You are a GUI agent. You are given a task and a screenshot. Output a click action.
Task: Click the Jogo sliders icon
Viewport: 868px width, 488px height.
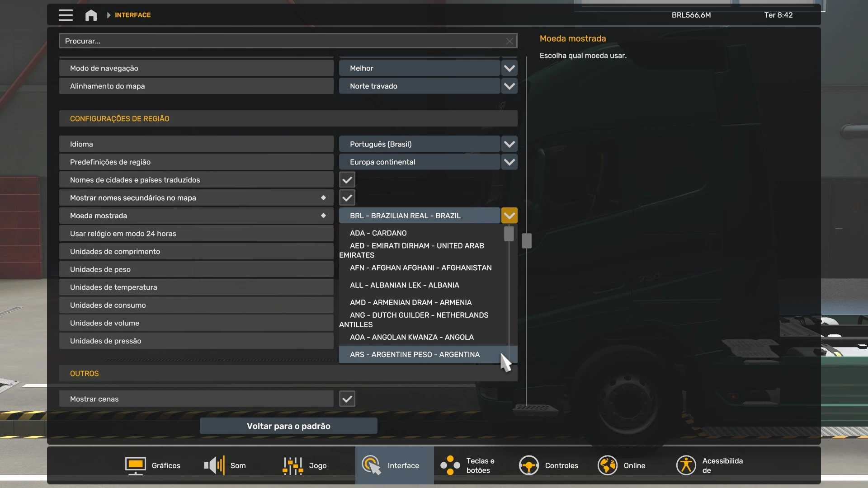[292, 465]
